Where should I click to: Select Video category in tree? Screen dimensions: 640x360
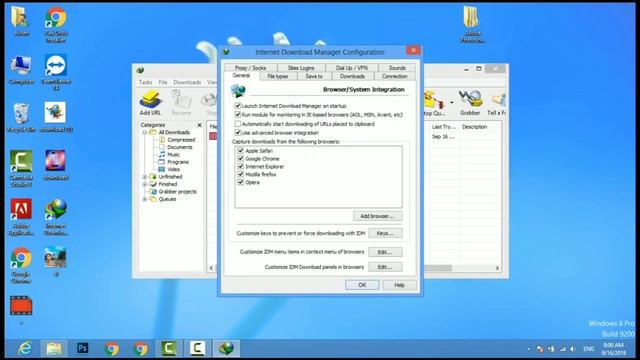pos(173,169)
